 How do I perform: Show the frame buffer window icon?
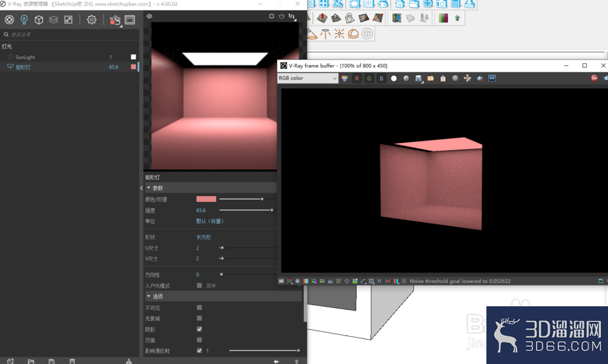(x=130, y=20)
